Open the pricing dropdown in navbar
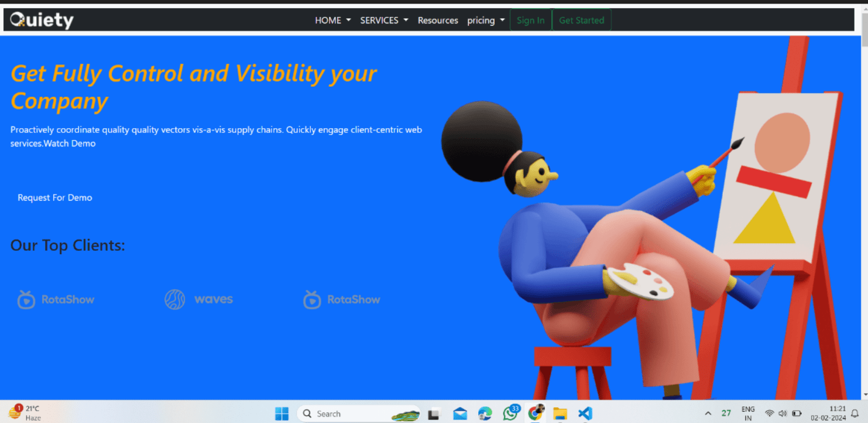 tap(485, 21)
